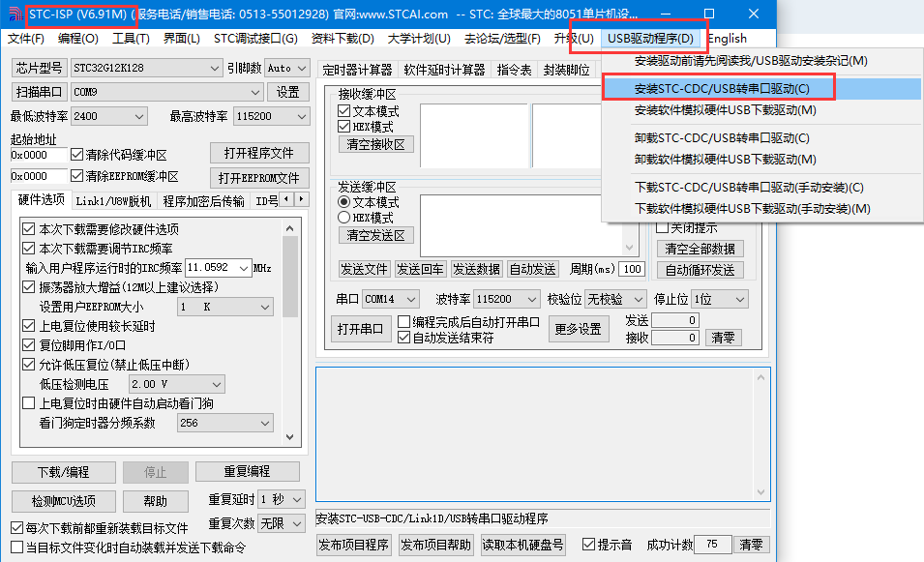Click the 发送文件 button

click(364, 269)
